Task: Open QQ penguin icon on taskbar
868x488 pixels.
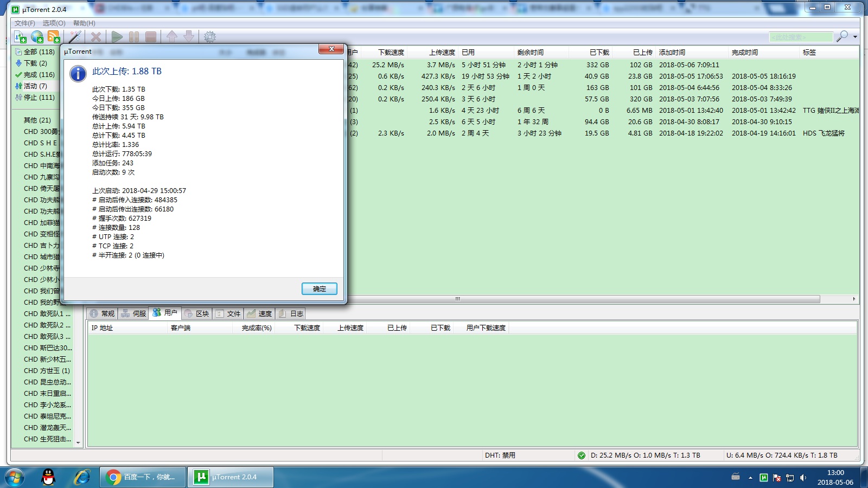Action: tap(49, 477)
